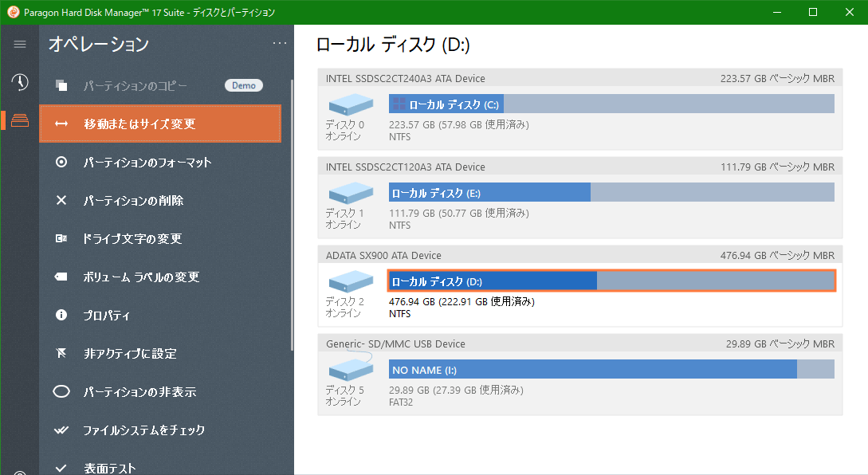Viewport: 868px width, 475px height.
Task: Open Properties using the info icon
Action: (61, 315)
